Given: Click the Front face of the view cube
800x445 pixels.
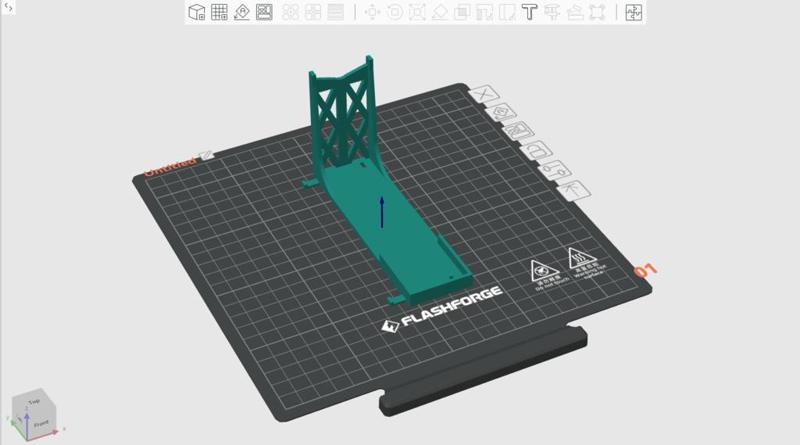Looking at the screenshot, I should click(x=41, y=424).
